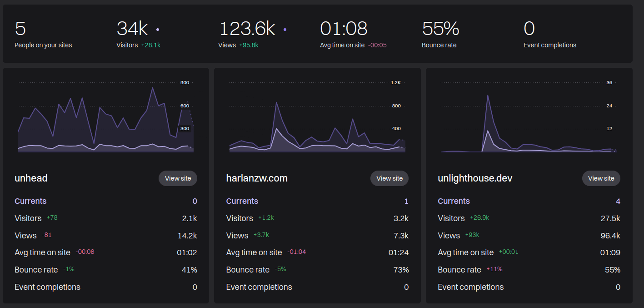Click the harlanzw.com site title
The image size is (644, 308).
257,178
